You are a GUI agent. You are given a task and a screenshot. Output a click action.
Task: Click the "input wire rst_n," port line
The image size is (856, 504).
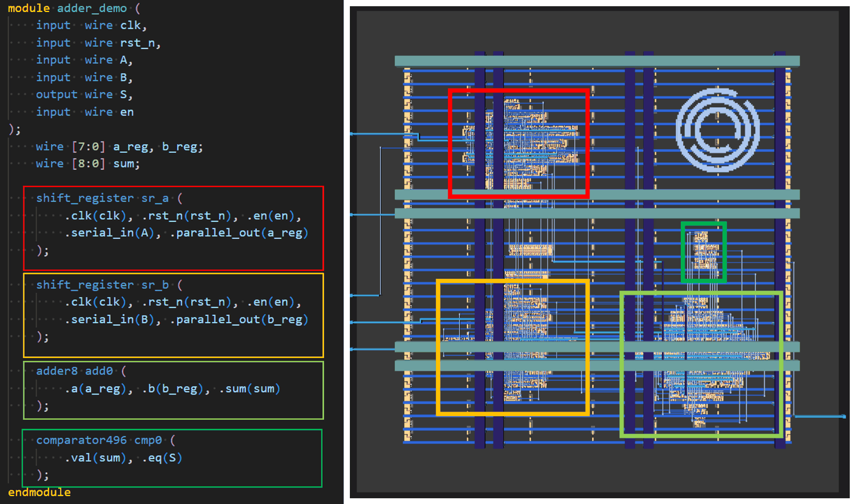click(x=98, y=43)
